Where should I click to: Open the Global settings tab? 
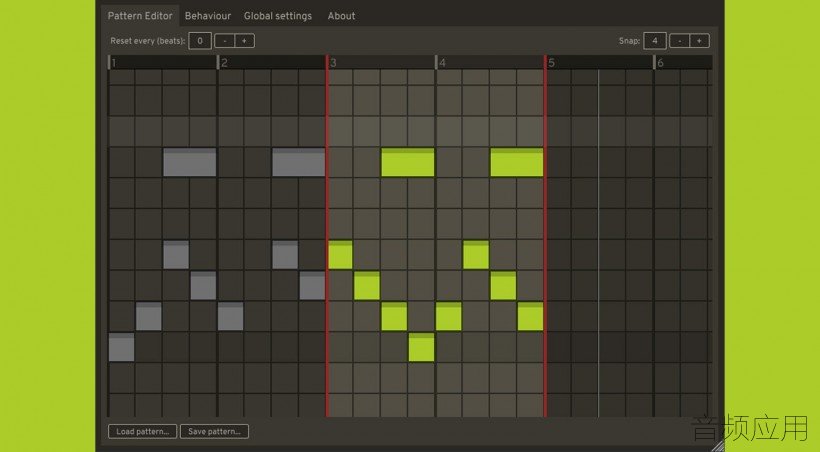278,16
